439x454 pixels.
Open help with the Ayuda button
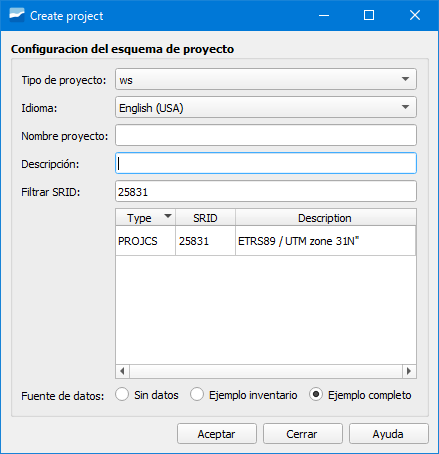point(389,434)
